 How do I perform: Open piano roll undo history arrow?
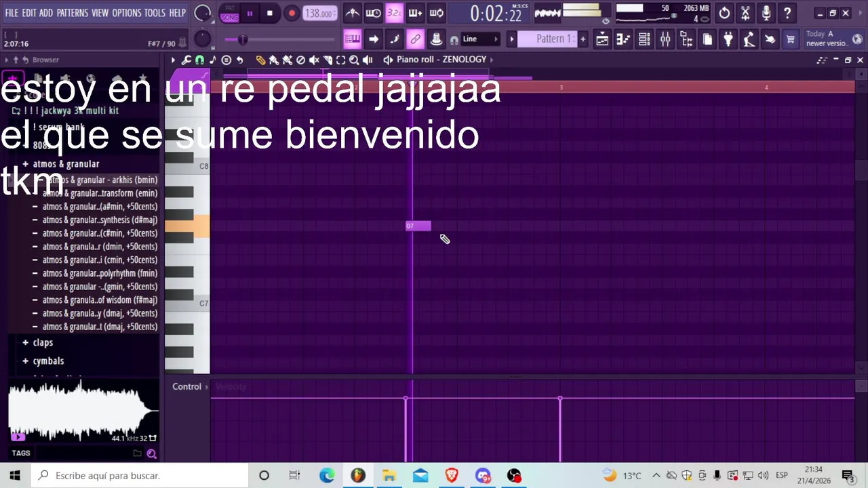click(x=239, y=60)
